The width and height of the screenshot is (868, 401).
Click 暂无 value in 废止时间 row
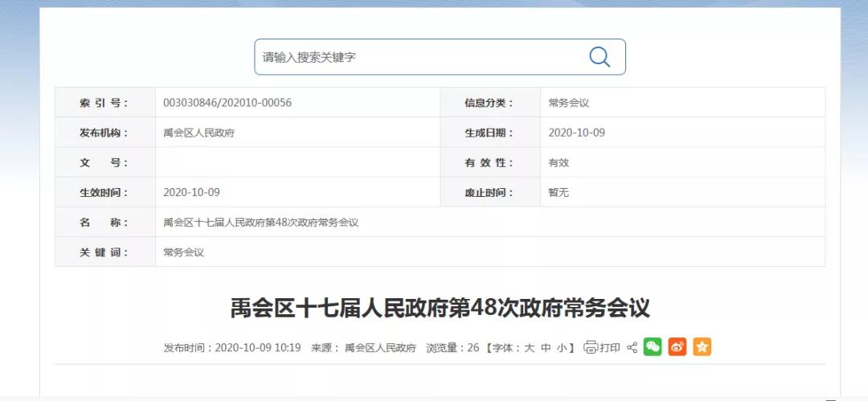coord(559,193)
